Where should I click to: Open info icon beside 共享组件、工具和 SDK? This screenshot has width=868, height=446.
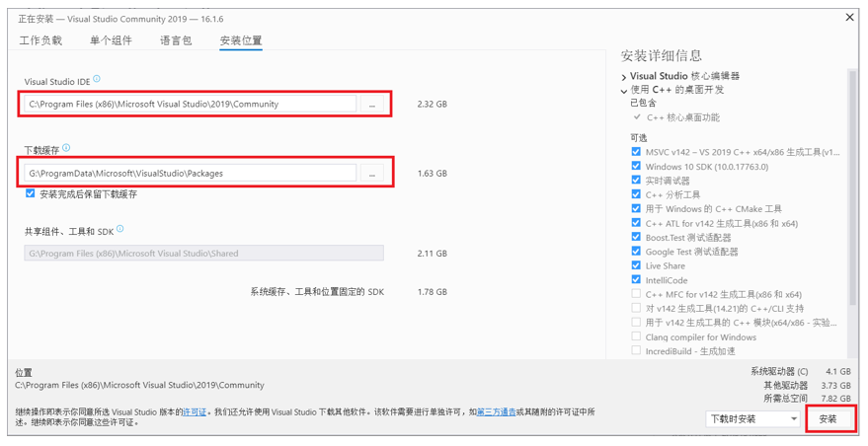pyautogui.click(x=120, y=229)
